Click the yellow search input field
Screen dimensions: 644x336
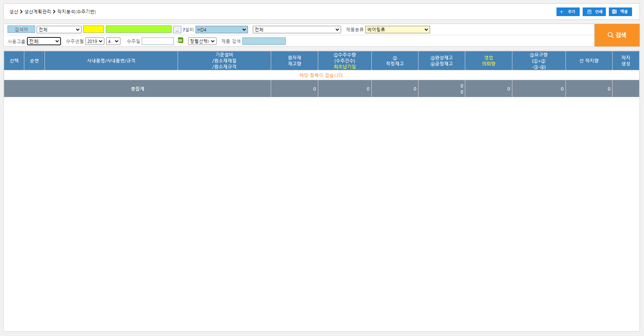[93, 30]
